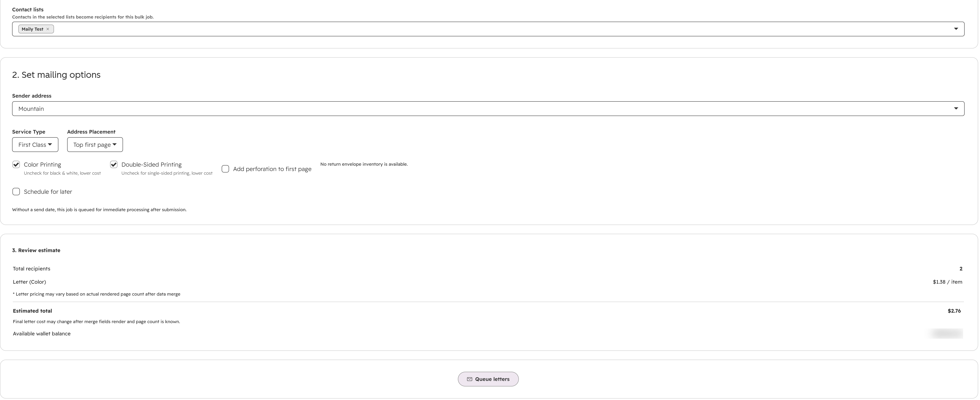Click the 3. Review estimate heading
Viewport: 980px width, 400px height.
(36, 250)
